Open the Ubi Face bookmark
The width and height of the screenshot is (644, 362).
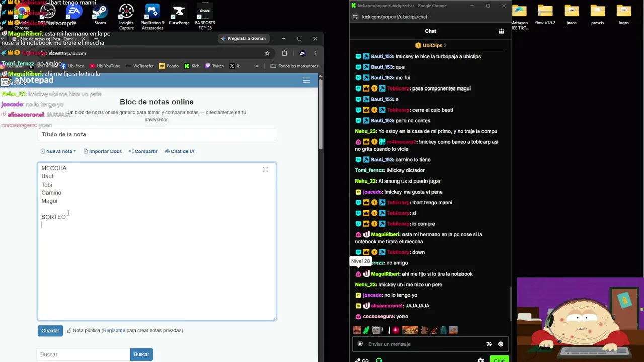point(72,66)
